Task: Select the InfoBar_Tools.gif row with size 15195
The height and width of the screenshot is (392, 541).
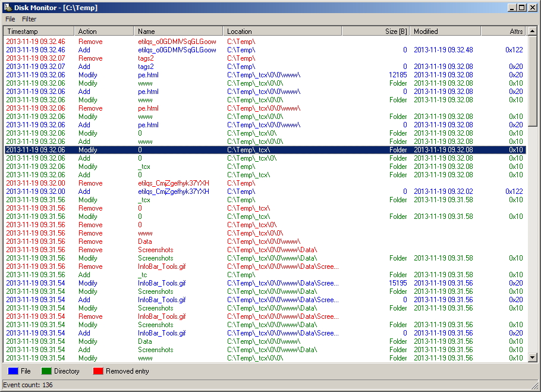Action: tap(265, 283)
